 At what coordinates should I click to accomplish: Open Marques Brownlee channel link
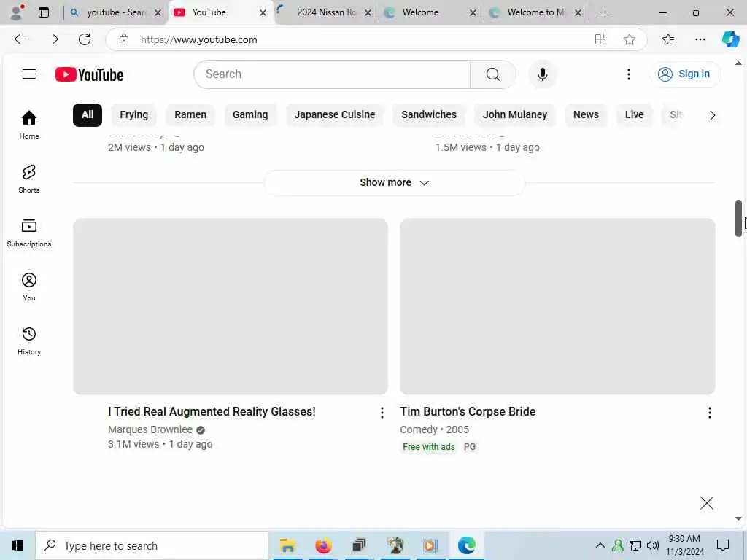(x=150, y=429)
